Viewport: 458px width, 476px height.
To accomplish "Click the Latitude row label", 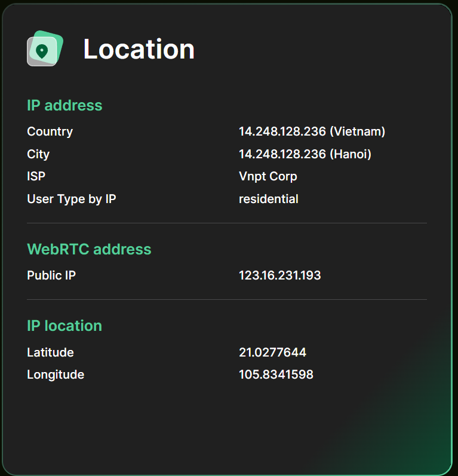I will [50, 352].
